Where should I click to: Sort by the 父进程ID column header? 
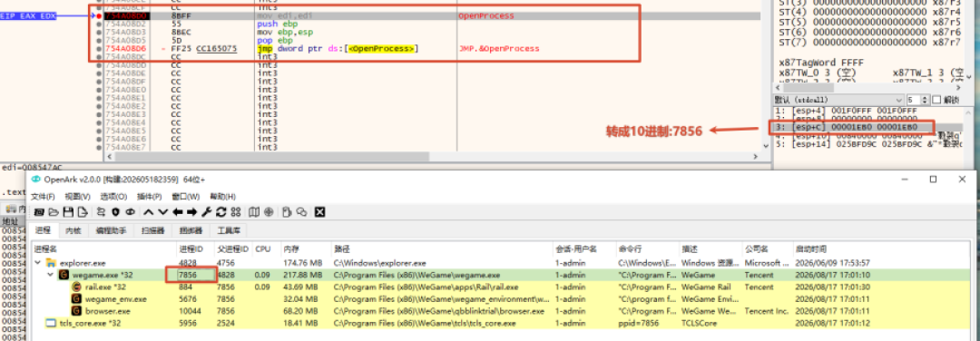(233, 248)
